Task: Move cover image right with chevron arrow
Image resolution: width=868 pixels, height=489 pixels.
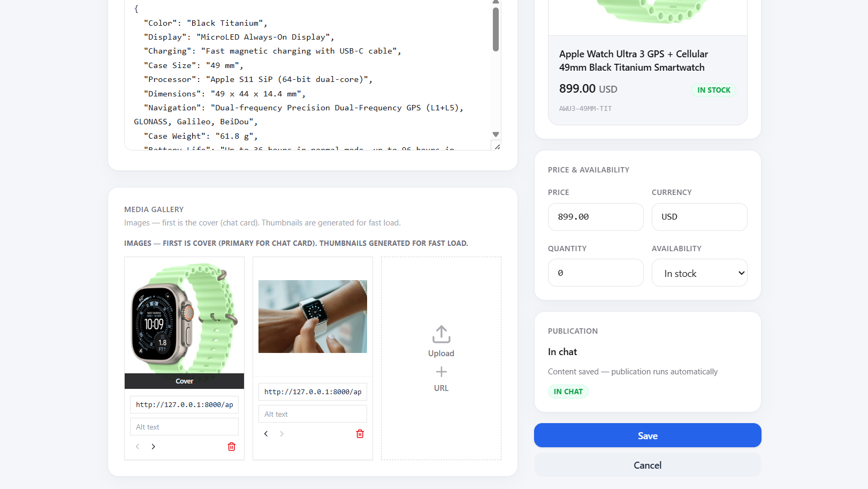Action: (153, 447)
